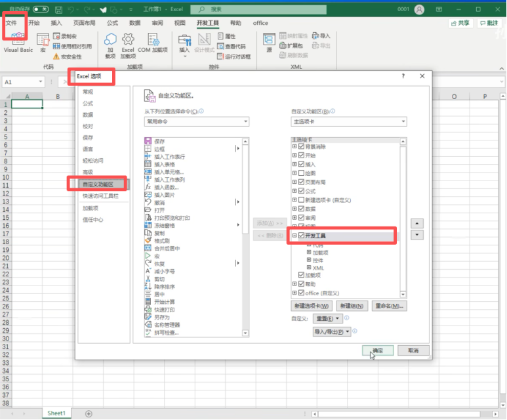Viewport: 507px width, 420px height.
Task: Click the 宏 macros icon
Action: click(x=43, y=39)
